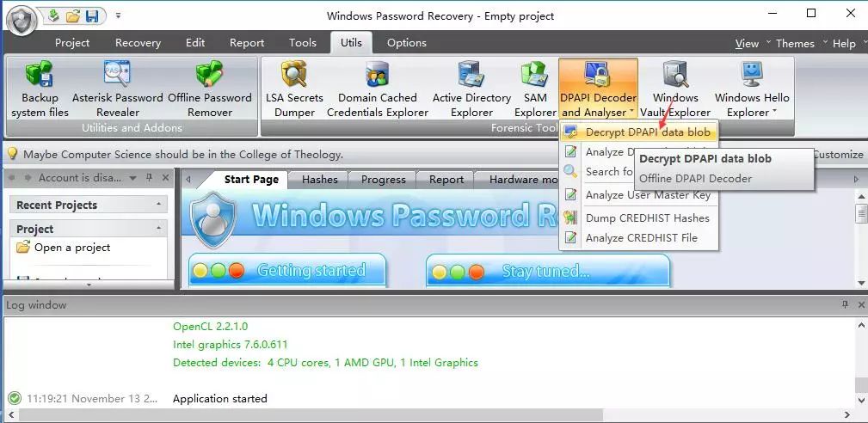Launch the SAM Explorer tool
Viewport: 868px width, 423px height.
[535, 89]
